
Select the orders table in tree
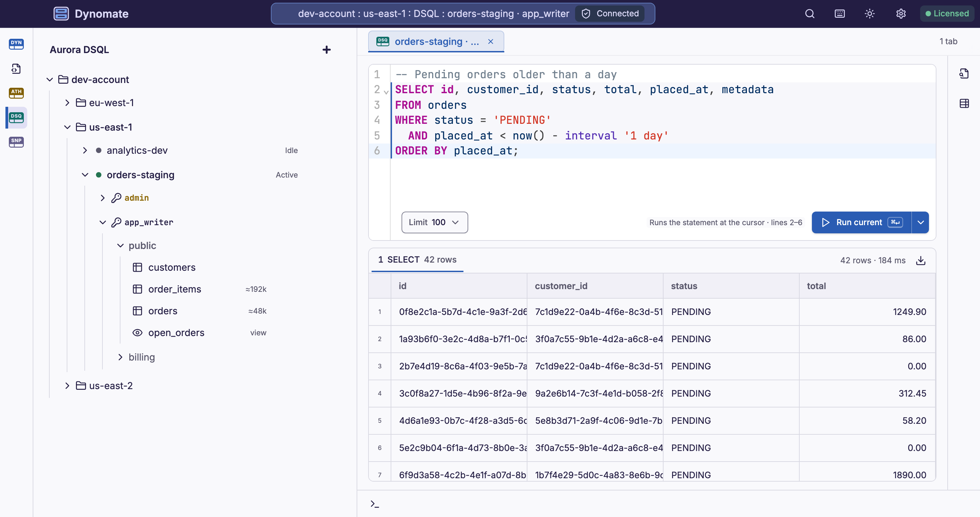163,311
